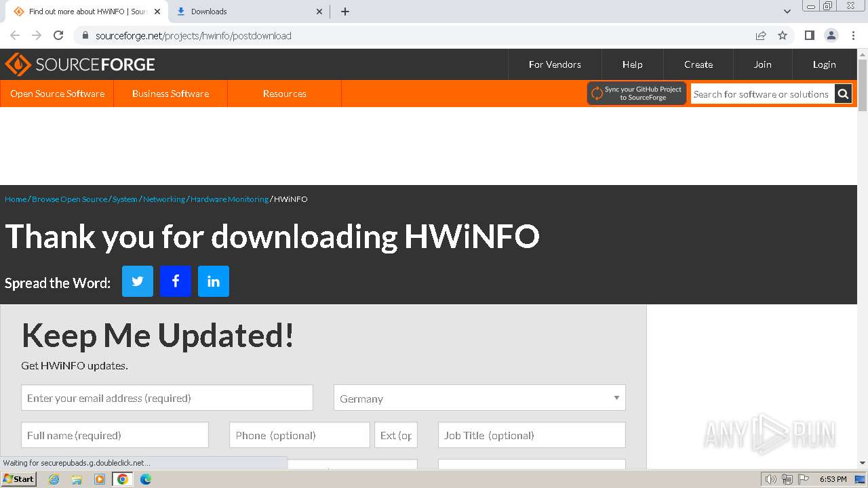Focus the Job Title field
The height and width of the screenshot is (488, 868).
click(x=532, y=435)
